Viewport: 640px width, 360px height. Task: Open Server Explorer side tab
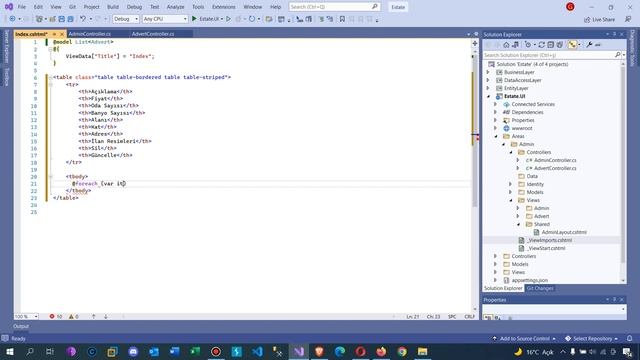[x=6, y=47]
